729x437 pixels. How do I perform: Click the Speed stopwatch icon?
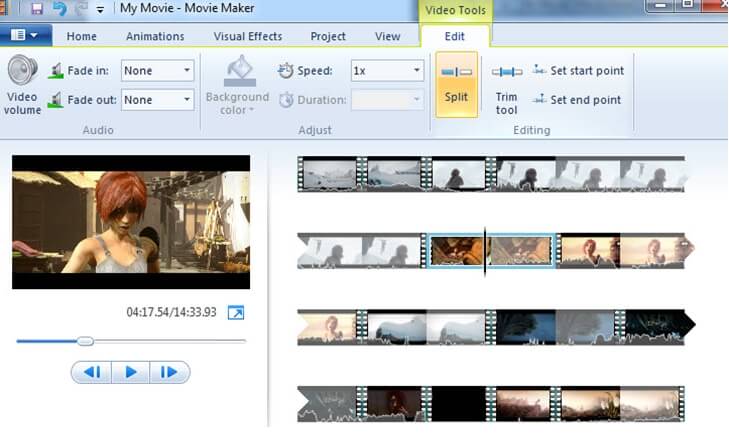pyautogui.click(x=285, y=71)
